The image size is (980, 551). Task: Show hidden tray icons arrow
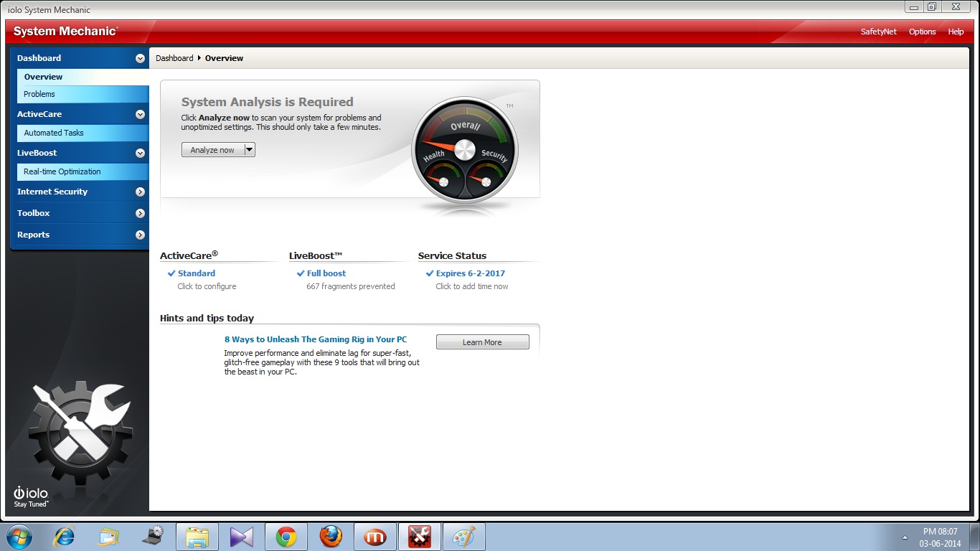[905, 537]
